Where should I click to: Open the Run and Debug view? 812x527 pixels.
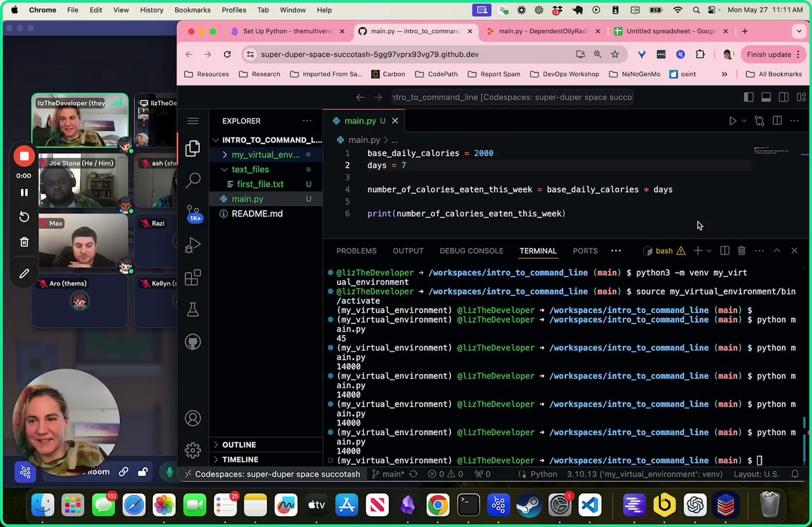[x=193, y=245]
